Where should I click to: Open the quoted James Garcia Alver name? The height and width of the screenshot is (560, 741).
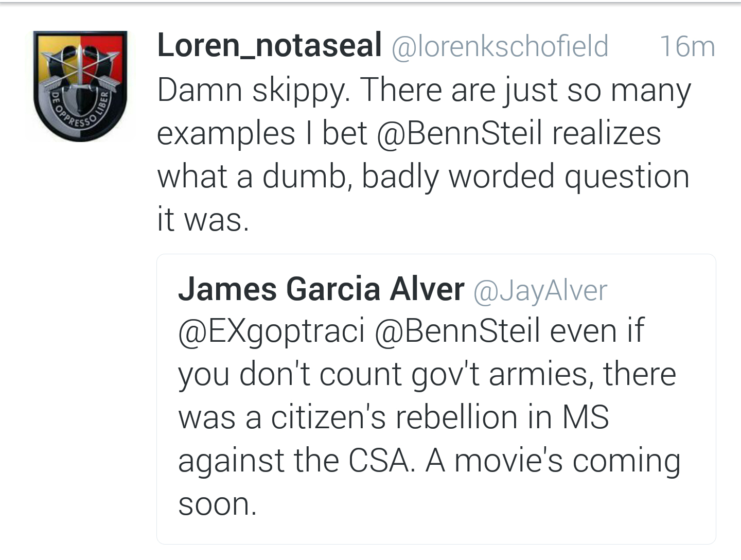tap(321, 289)
